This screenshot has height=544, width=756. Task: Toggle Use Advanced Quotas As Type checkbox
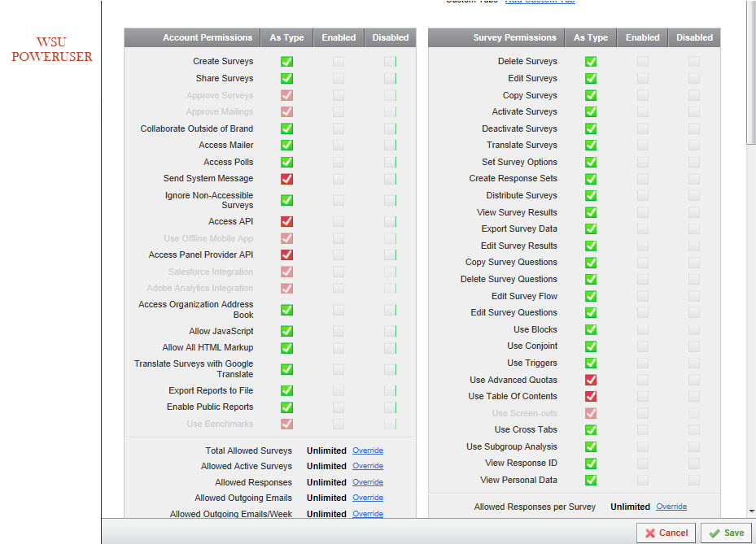click(591, 380)
